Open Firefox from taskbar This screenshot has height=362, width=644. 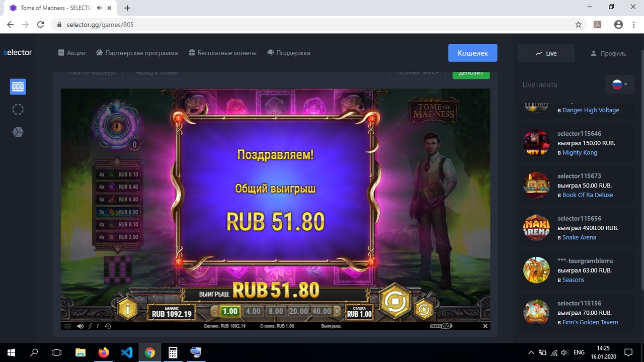[104, 352]
